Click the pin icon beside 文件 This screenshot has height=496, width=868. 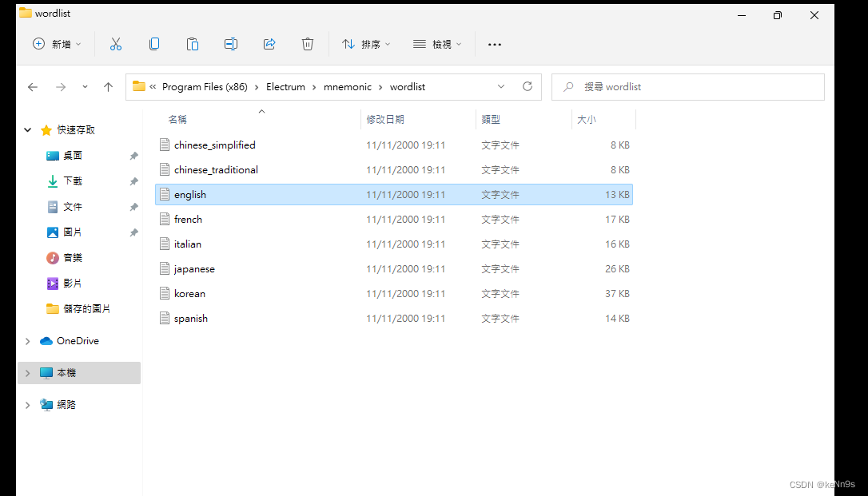click(134, 207)
